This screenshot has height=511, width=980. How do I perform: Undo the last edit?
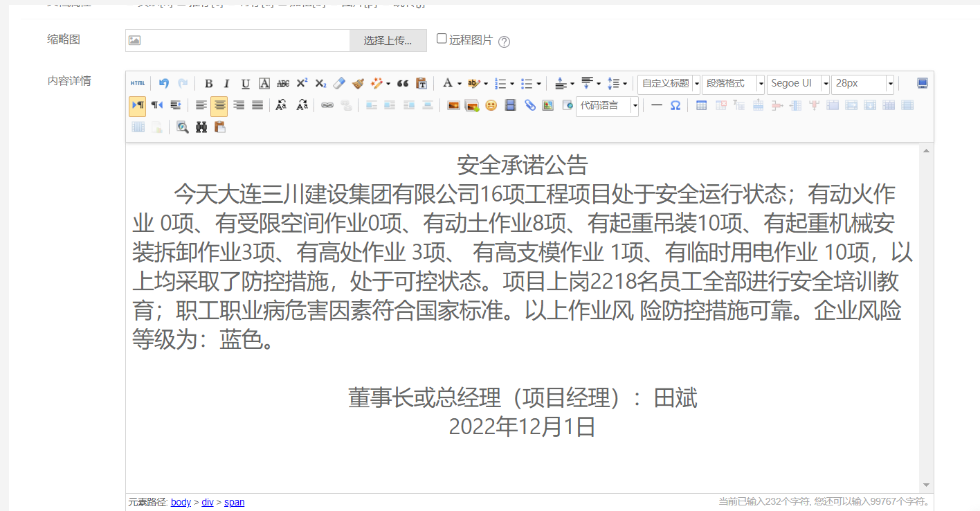pyautogui.click(x=164, y=84)
